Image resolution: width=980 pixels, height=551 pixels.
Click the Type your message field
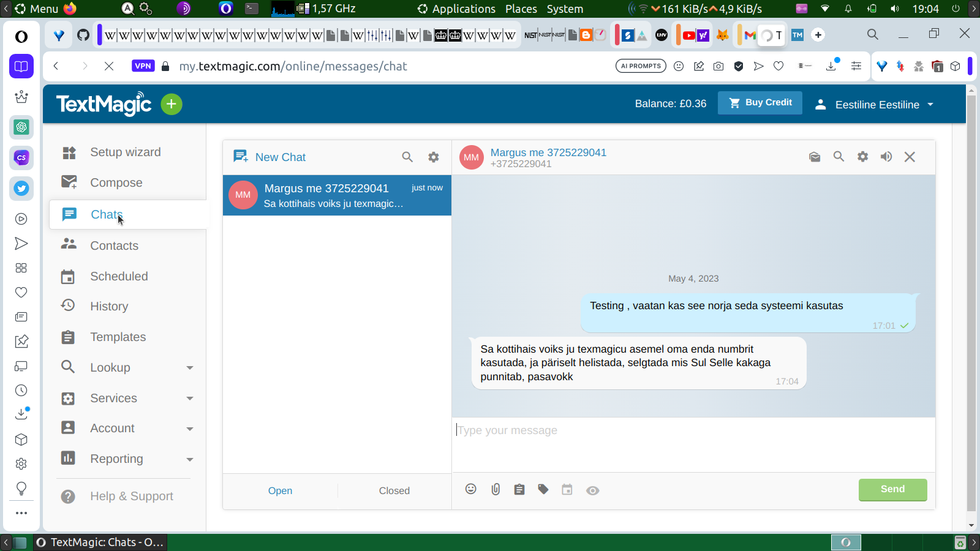(693, 444)
